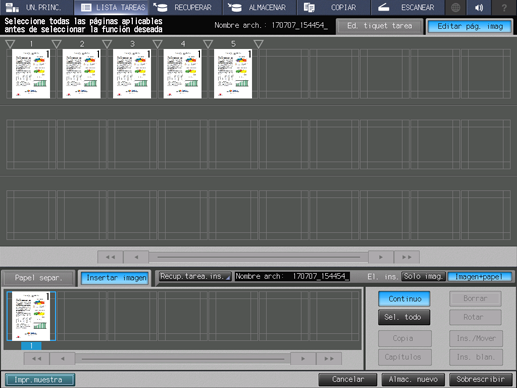The width and height of the screenshot is (517, 388).
Task: Click the Impr.muestra button
Action: point(40,380)
